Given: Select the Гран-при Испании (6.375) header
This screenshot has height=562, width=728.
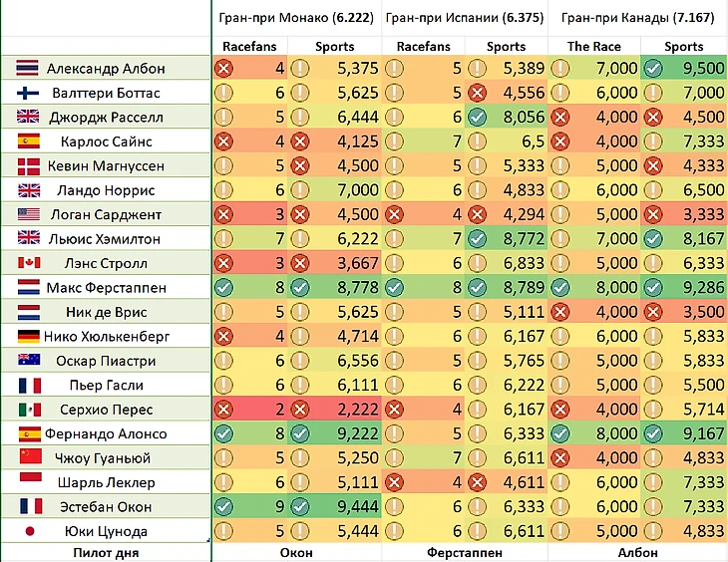Looking at the screenshot, I should tap(465, 18).
